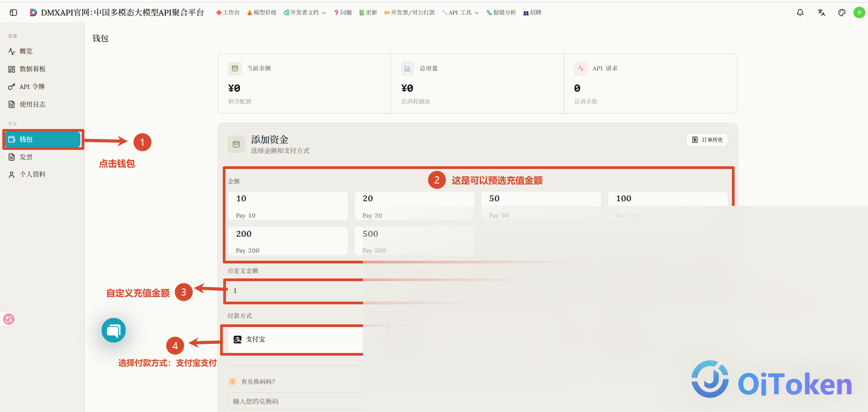Viewport: 868px width, 412px height.
Task: Open the theme palette icon
Action: (x=842, y=13)
